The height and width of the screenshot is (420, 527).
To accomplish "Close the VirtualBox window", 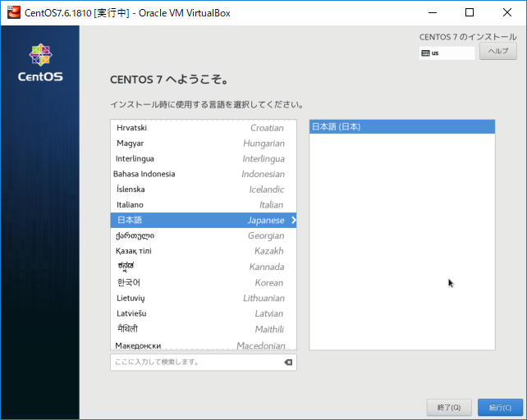I will pyautogui.click(x=507, y=13).
